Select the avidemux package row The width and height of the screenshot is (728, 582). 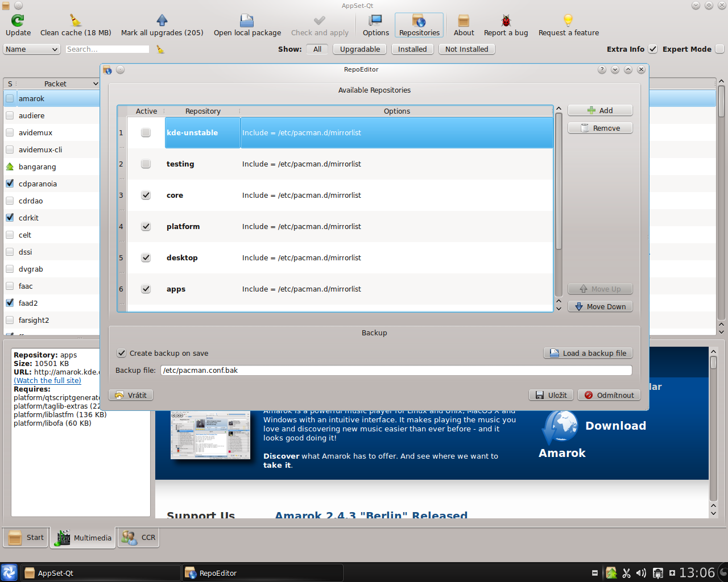coord(51,132)
